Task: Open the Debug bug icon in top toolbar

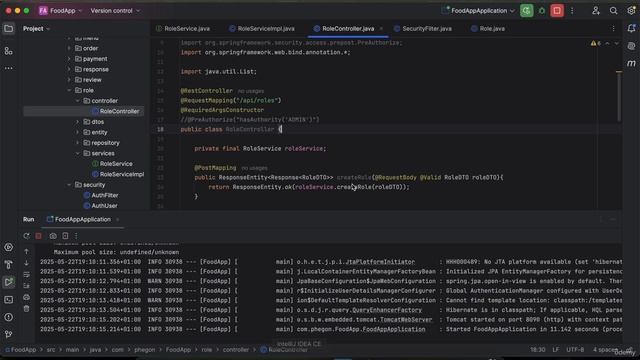Action: pos(542,11)
